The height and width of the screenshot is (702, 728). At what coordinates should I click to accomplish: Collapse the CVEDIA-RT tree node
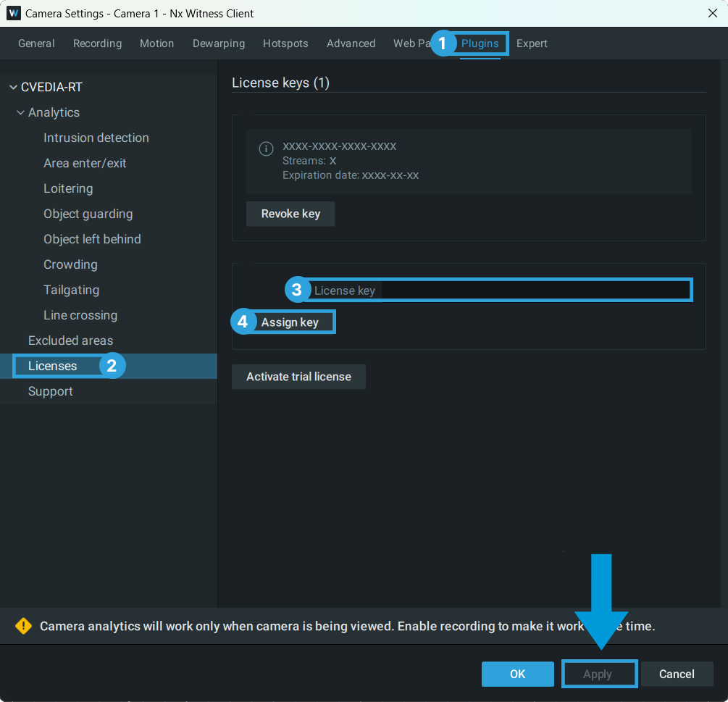pyautogui.click(x=14, y=87)
